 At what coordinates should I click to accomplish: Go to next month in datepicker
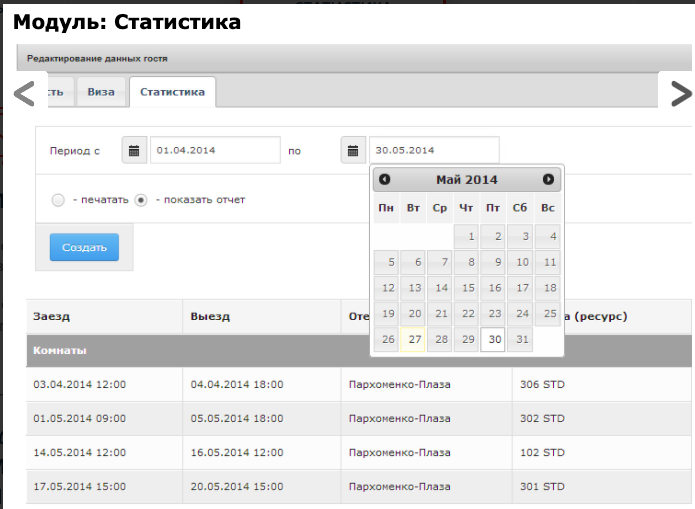tap(548, 179)
